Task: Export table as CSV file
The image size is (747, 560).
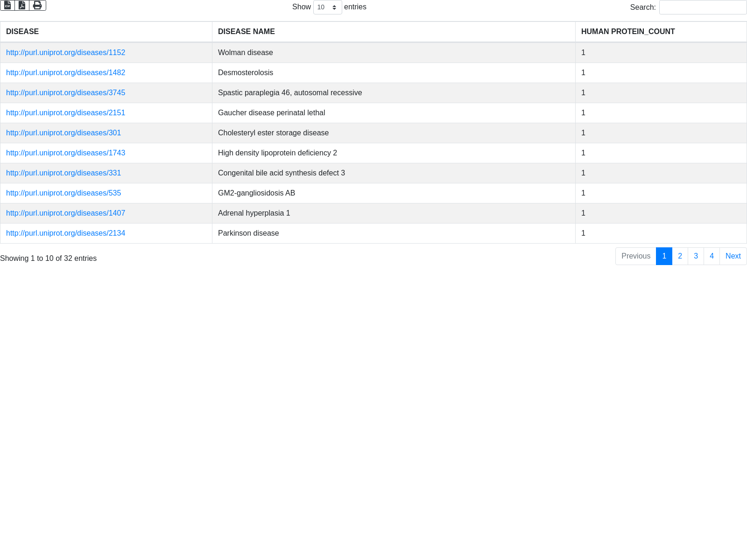Action: pos(7,5)
